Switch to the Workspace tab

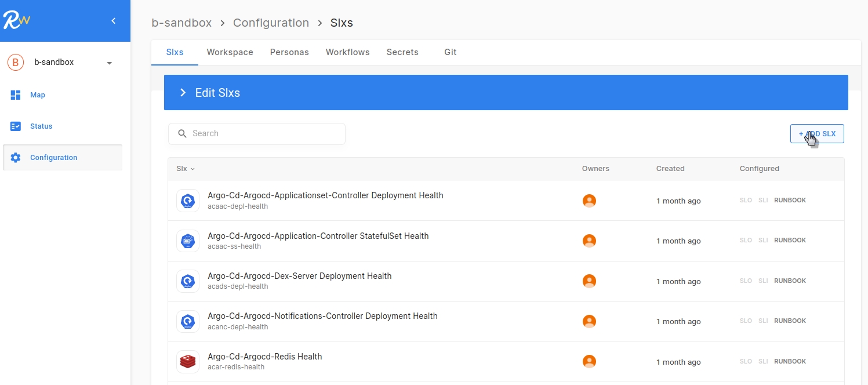tap(230, 52)
